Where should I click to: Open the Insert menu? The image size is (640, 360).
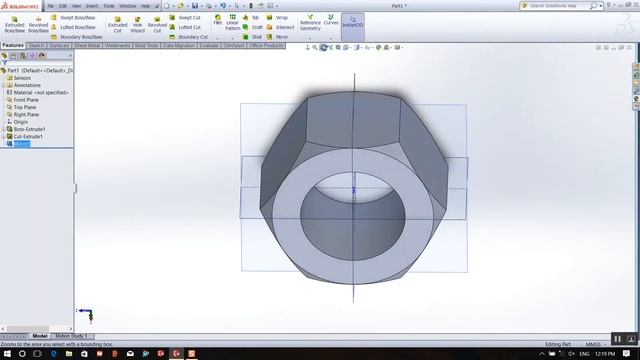(x=92, y=6)
